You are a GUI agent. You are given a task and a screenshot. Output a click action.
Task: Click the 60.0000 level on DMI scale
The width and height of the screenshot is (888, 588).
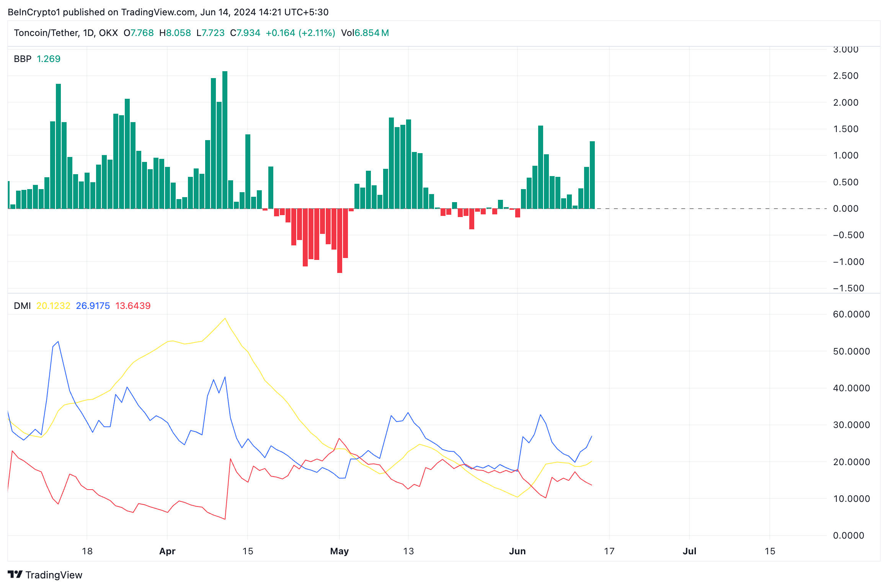[851, 314]
